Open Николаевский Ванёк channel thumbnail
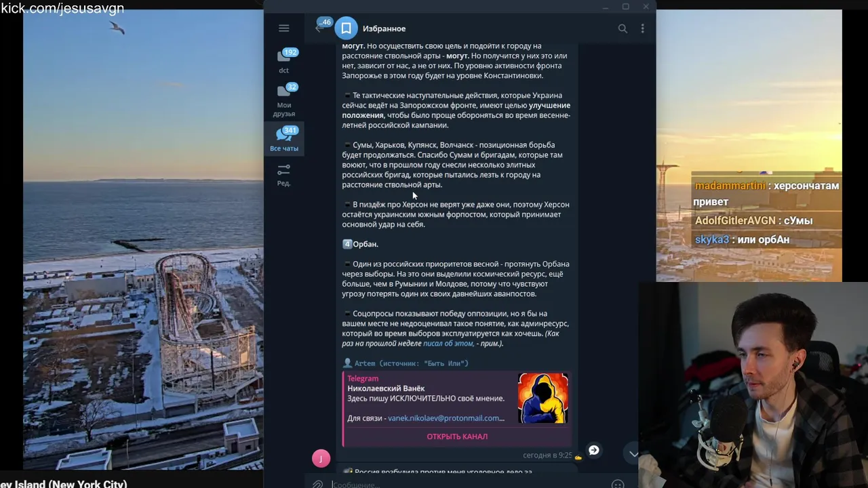 click(x=543, y=399)
